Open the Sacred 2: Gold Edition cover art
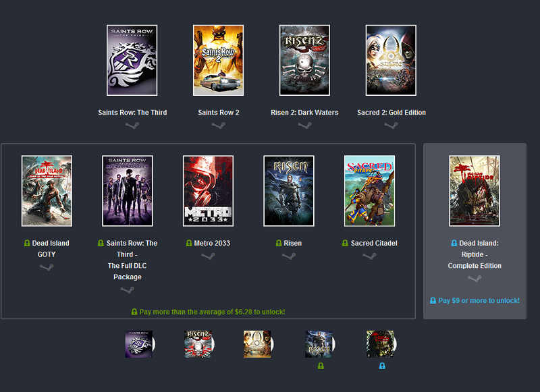 tap(391, 60)
